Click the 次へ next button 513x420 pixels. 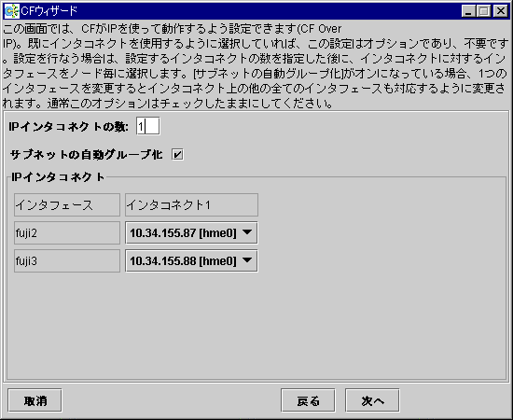coord(372,400)
